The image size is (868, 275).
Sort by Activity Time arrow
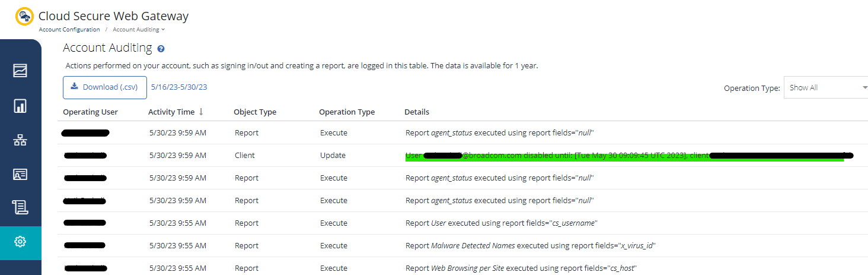201,112
